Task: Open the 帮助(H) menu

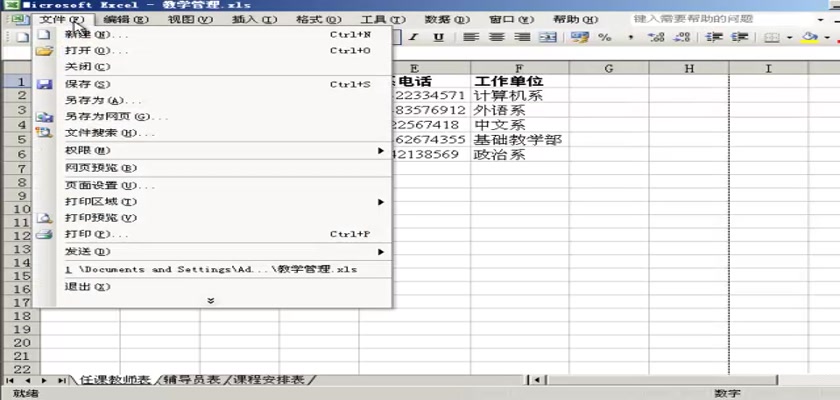Action: (576, 19)
